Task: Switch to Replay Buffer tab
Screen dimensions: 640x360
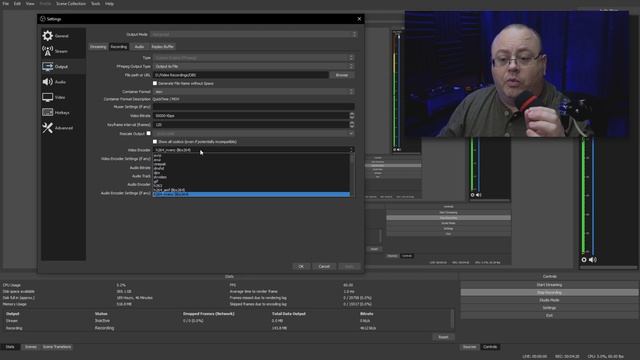Action: 162,47
